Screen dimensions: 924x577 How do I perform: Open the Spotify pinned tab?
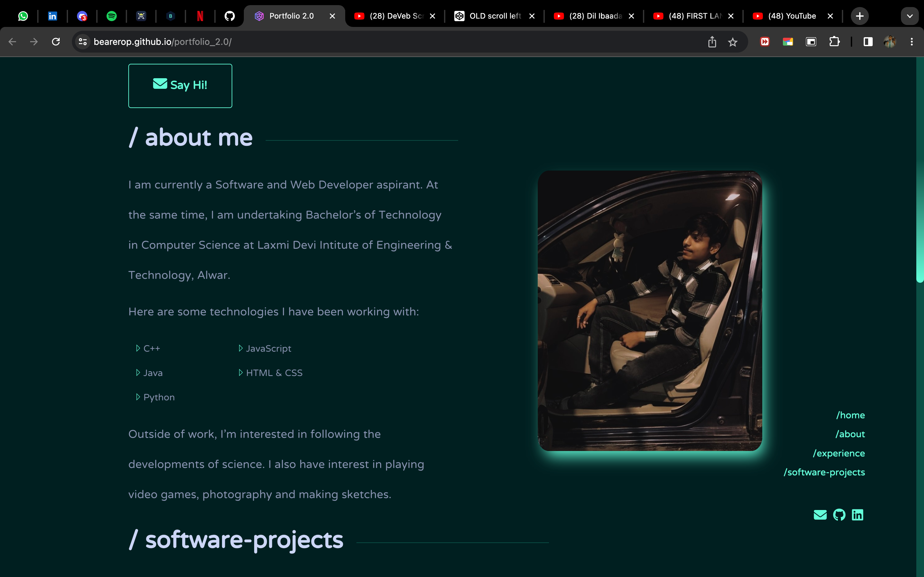[x=112, y=16]
